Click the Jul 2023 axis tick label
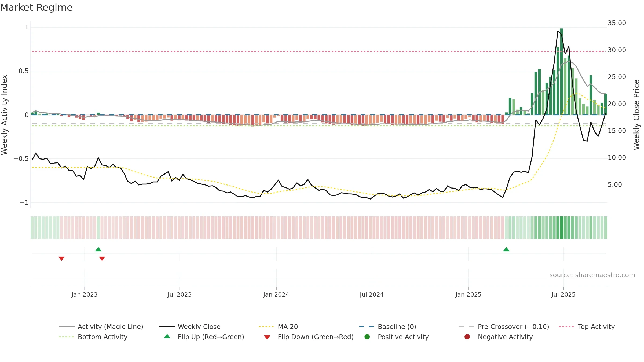This screenshot has width=644, height=362. click(180, 294)
